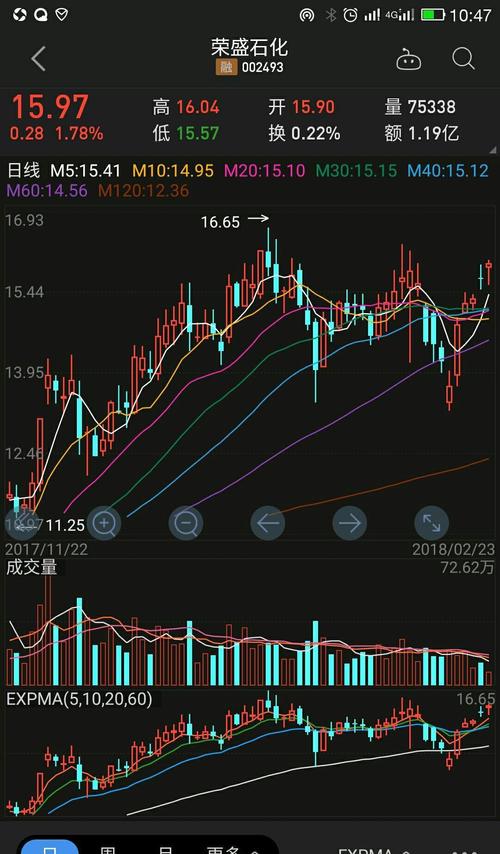Switch to the monthly period tab
This screenshot has width=500, height=854.
click(164, 849)
